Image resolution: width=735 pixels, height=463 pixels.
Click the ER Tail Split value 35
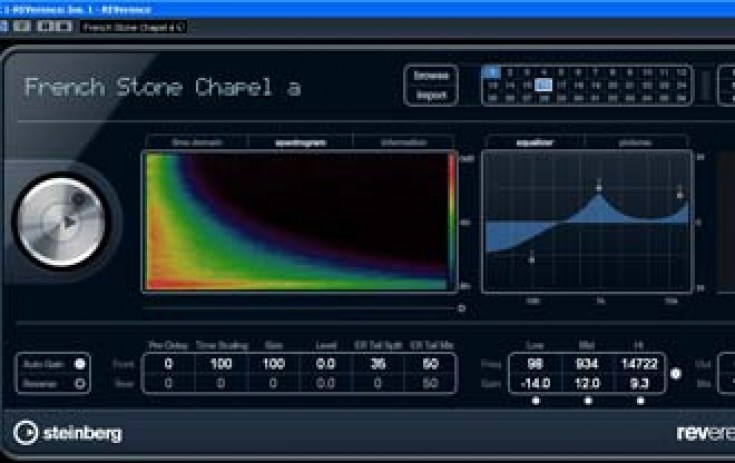(378, 364)
